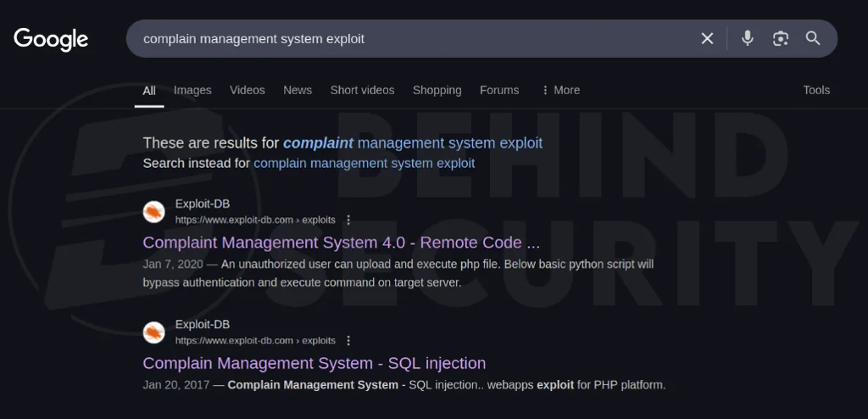Click the exploit-db.com URL above the SQL injection result
Viewport: 868px width, 419px height.
point(255,340)
